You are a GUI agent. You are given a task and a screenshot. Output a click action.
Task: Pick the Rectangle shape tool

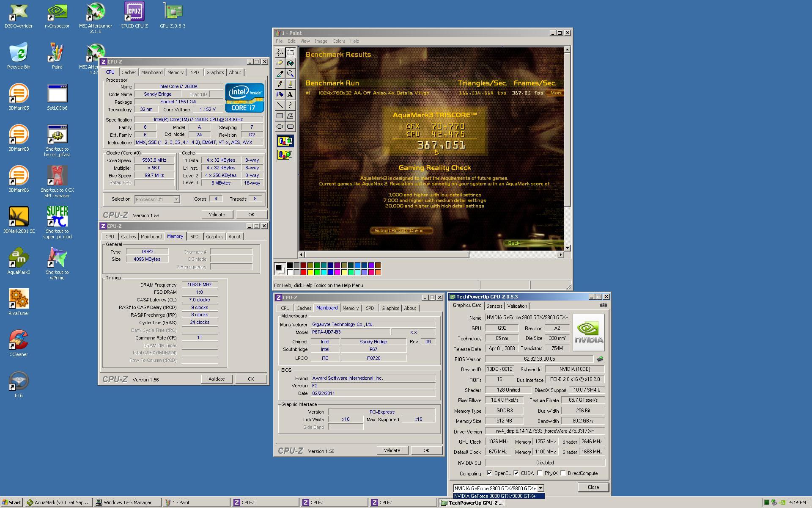click(x=280, y=116)
